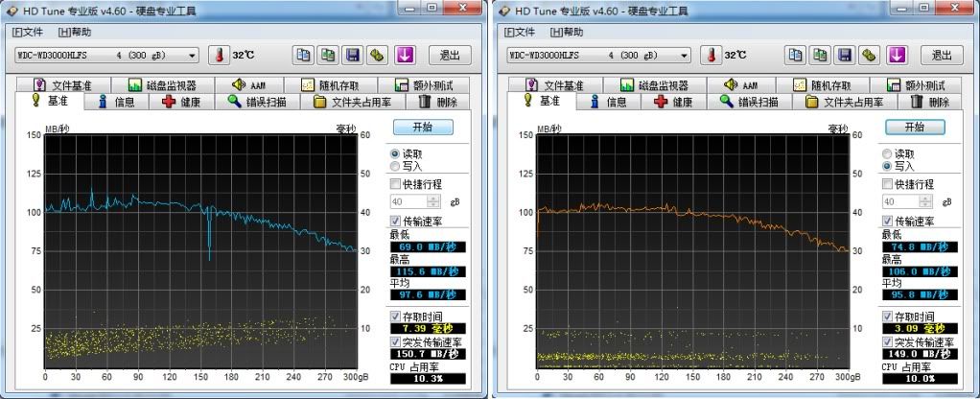Click the floppy disk save icon in left window

353,55
